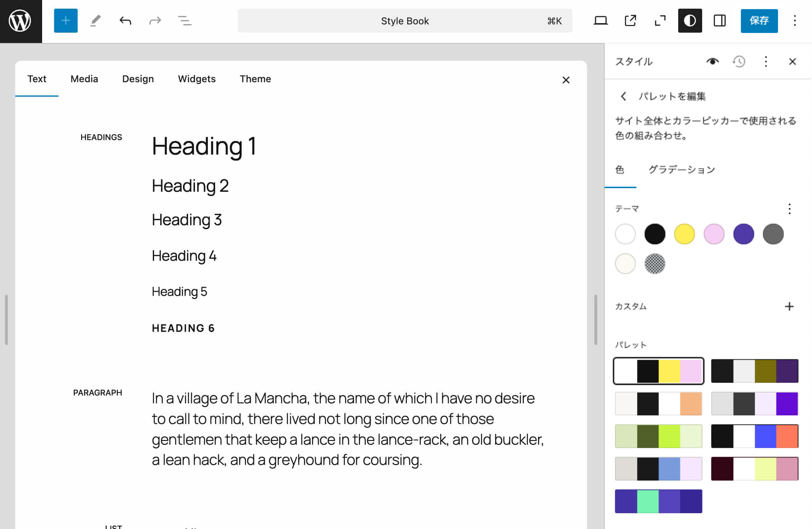The width and height of the screenshot is (812, 529).
Task: Expand the スタイル panel options menu
Action: click(x=766, y=61)
